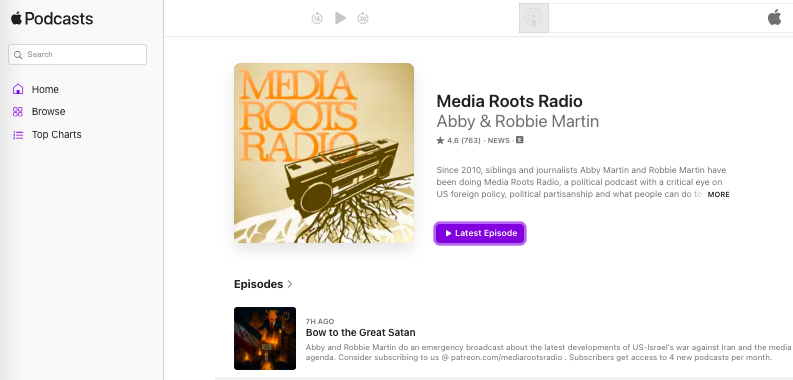
Task: Click the 4.6 star rating
Action: (x=458, y=140)
